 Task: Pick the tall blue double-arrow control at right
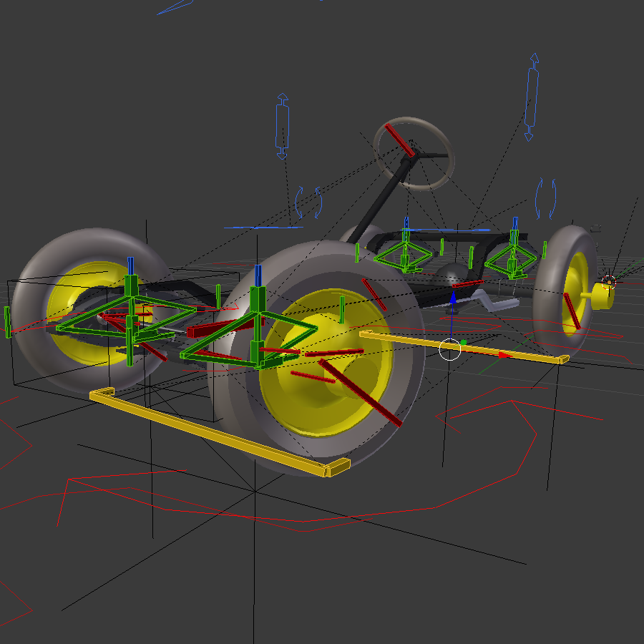click(532, 97)
